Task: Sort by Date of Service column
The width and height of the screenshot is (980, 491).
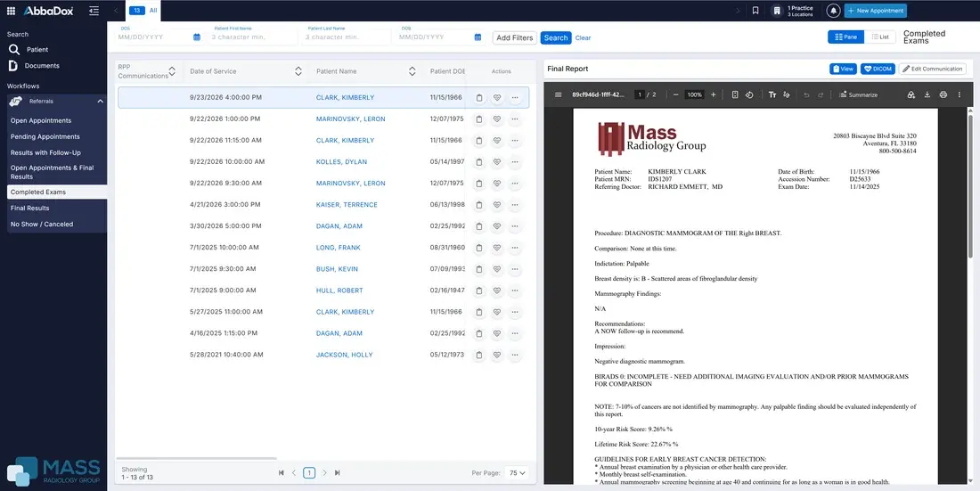Action: [x=298, y=71]
